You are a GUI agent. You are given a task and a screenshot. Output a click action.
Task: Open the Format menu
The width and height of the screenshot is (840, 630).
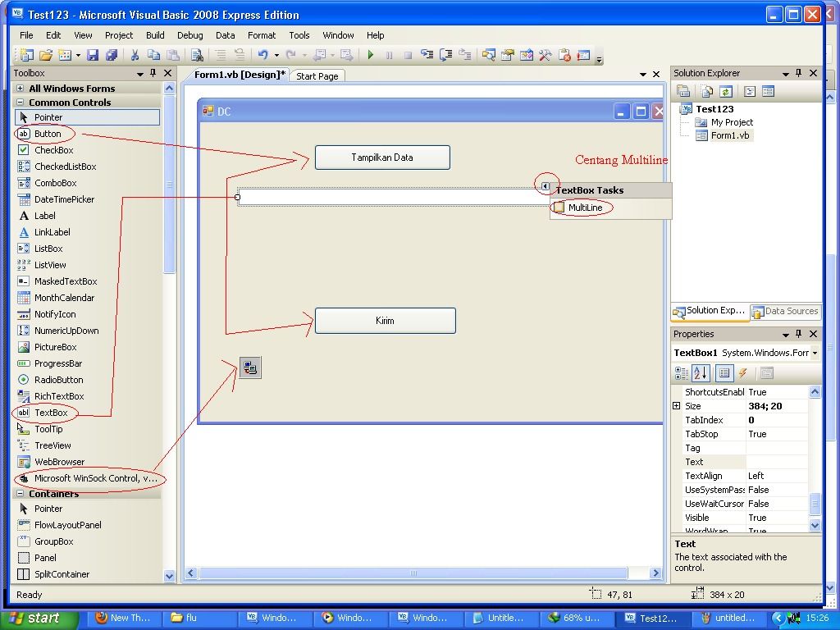pyautogui.click(x=262, y=35)
